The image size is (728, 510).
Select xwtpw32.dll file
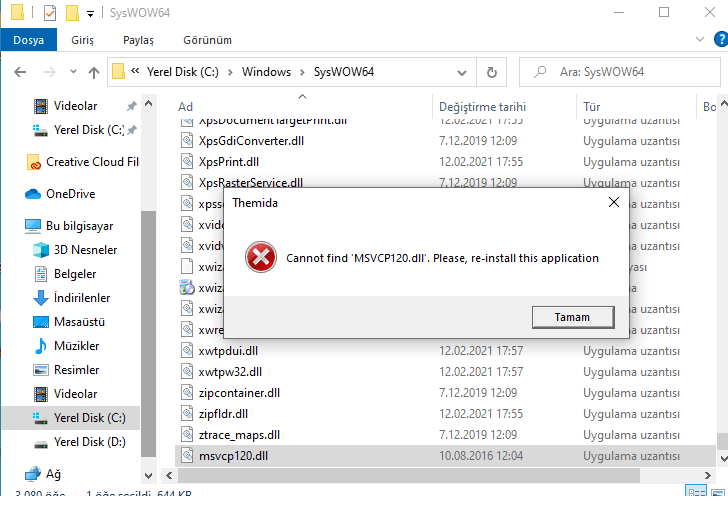pyautogui.click(x=230, y=372)
